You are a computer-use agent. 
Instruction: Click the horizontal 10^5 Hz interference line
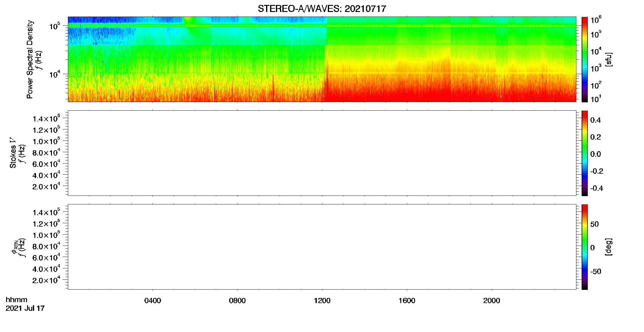point(322,26)
